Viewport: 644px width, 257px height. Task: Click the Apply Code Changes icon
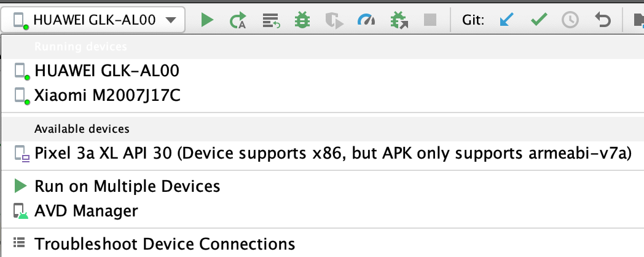270,21
